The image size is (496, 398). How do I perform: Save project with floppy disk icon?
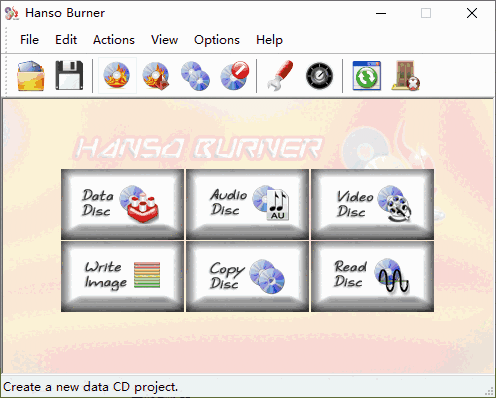pyautogui.click(x=69, y=76)
